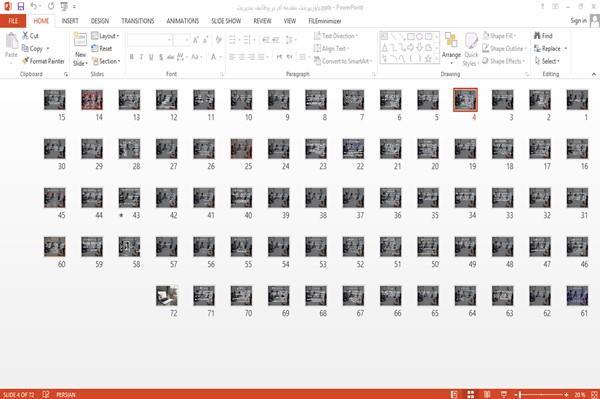Image resolution: width=600 pixels, height=399 pixels.
Task: Start slideshow from beginning via quick access icon
Action: 64,6
